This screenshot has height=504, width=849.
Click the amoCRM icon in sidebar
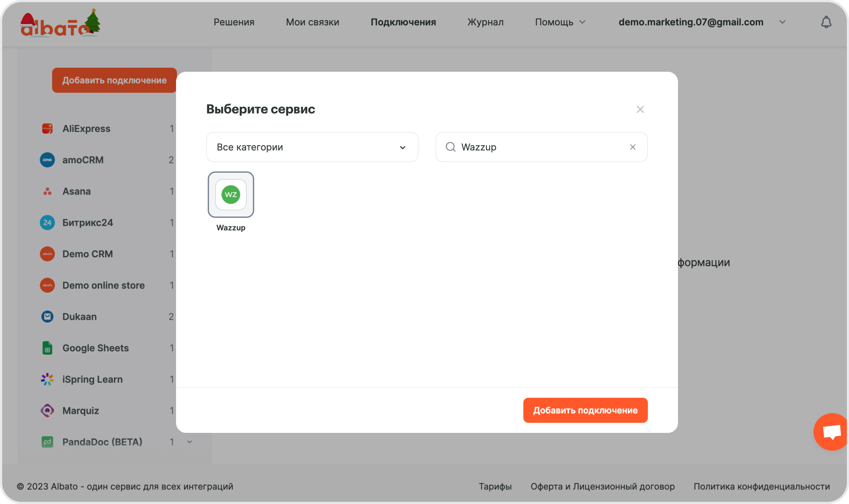point(47,160)
